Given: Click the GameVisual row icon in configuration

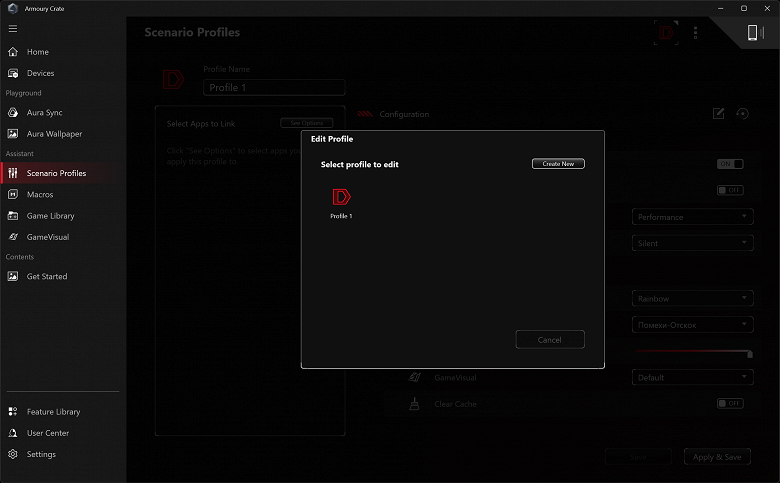Looking at the screenshot, I should (414, 378).
